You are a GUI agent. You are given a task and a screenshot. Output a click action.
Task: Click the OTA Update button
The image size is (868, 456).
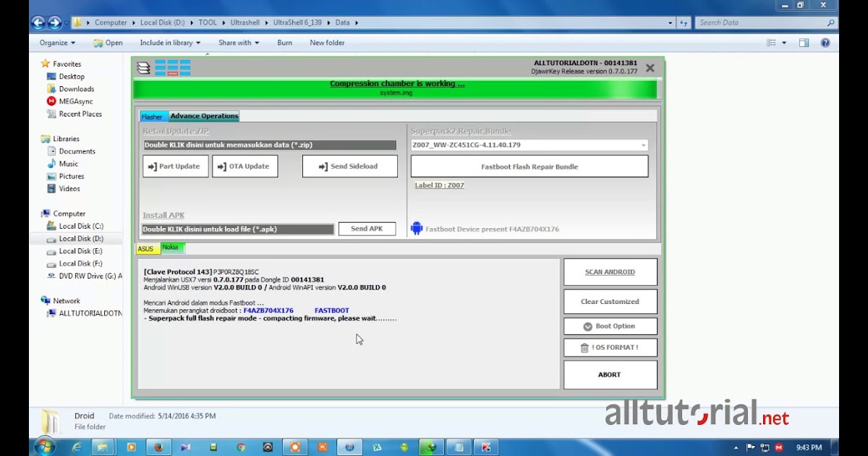coord(244,166)
